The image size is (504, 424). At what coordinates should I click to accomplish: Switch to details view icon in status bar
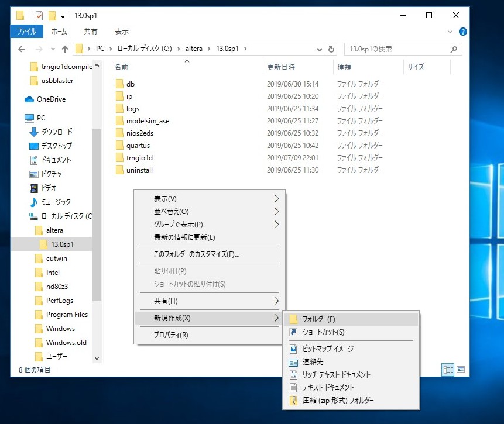[448, 370]
